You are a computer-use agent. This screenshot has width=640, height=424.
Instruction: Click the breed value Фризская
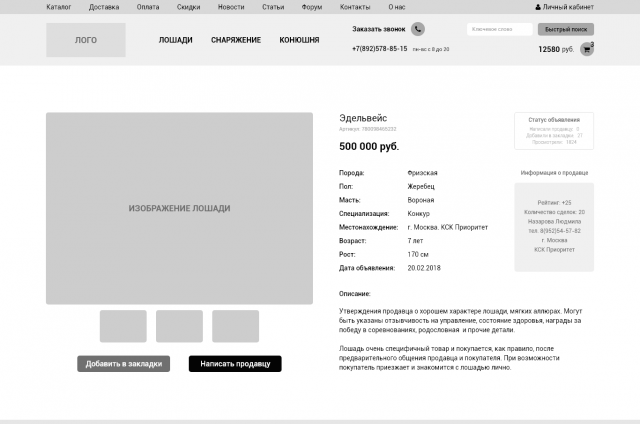[x=422, y=173]
